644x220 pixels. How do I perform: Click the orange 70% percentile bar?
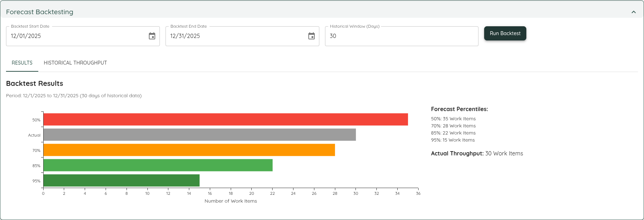tap(189, 150)
